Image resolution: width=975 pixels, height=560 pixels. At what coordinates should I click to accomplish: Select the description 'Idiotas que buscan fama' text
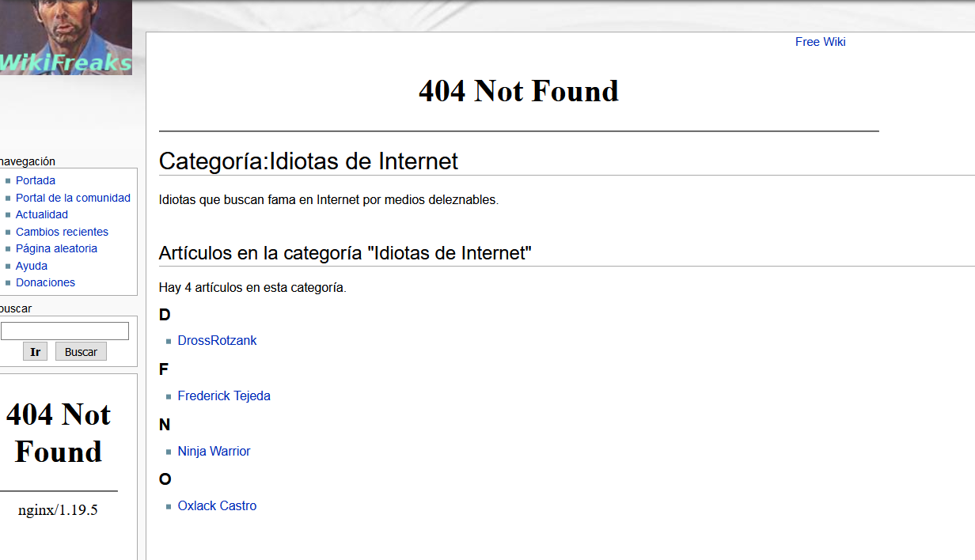[328, 200]
